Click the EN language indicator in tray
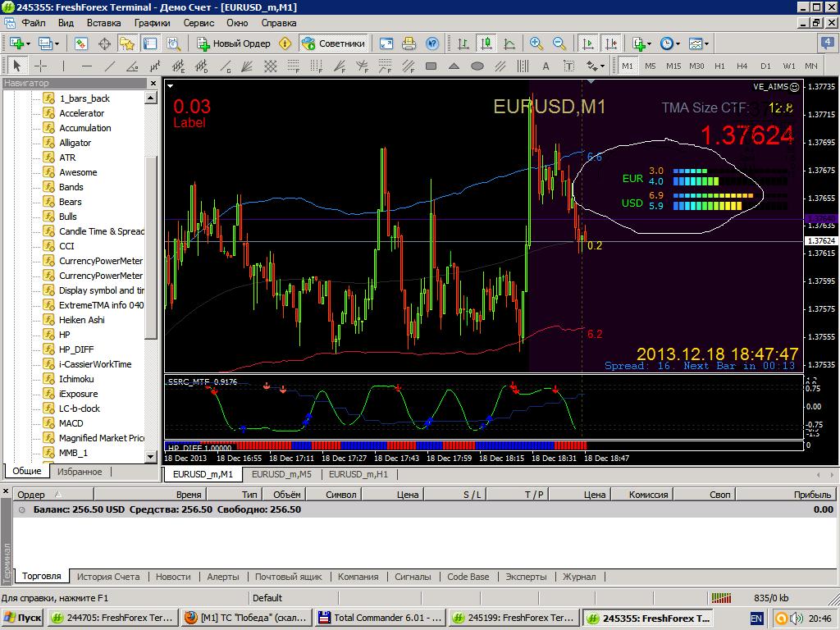The width and height of the screenshot is (840, 630). (x=756, y=619)
